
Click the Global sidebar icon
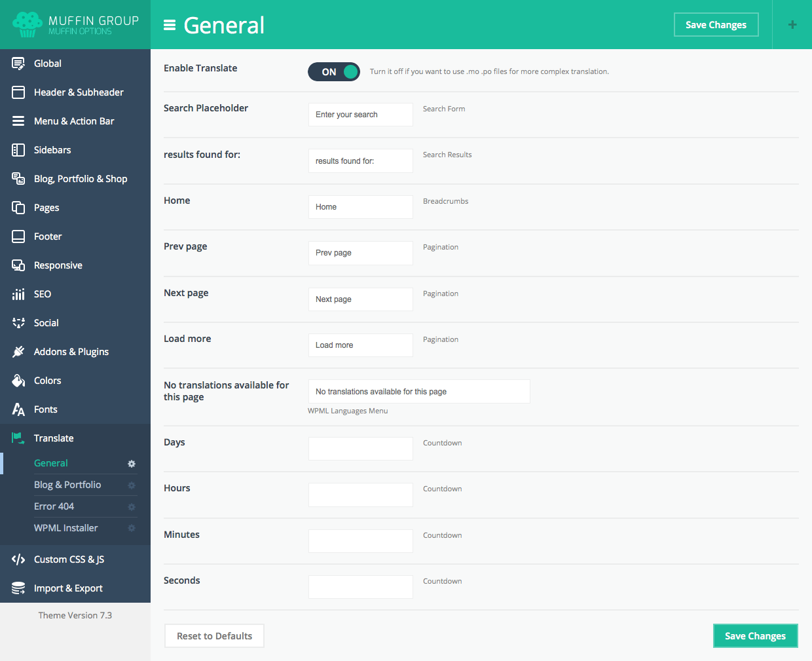tap(18, 64)
